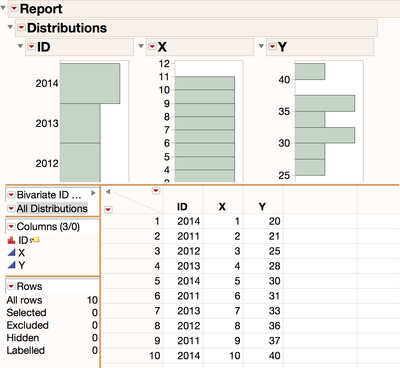Click Y cell with value 33
Screen dimensions: 400x368
(x=274, y=311)
